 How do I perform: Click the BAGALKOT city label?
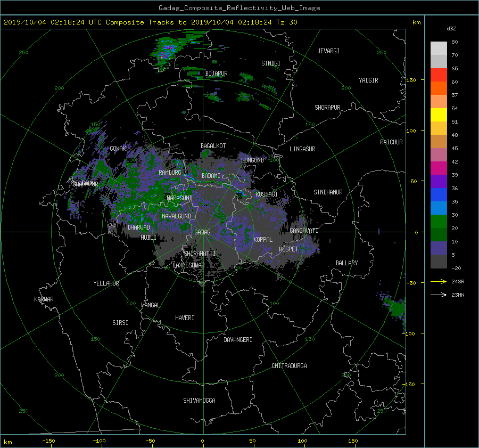[213, 146]
